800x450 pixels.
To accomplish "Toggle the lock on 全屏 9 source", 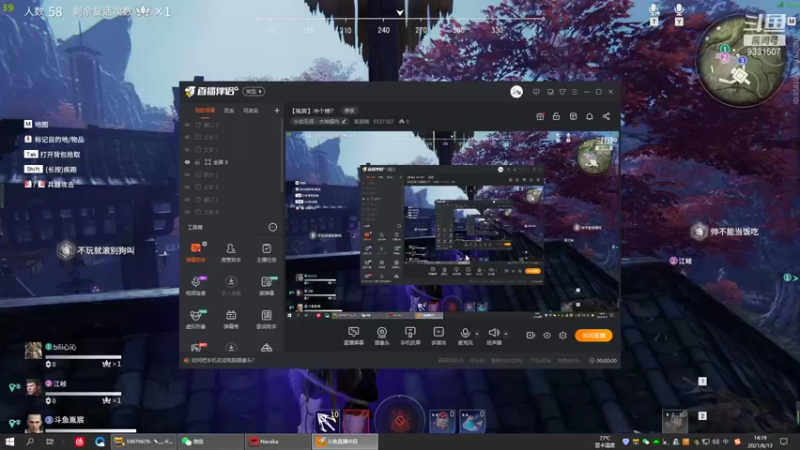I will pos(197,162).
